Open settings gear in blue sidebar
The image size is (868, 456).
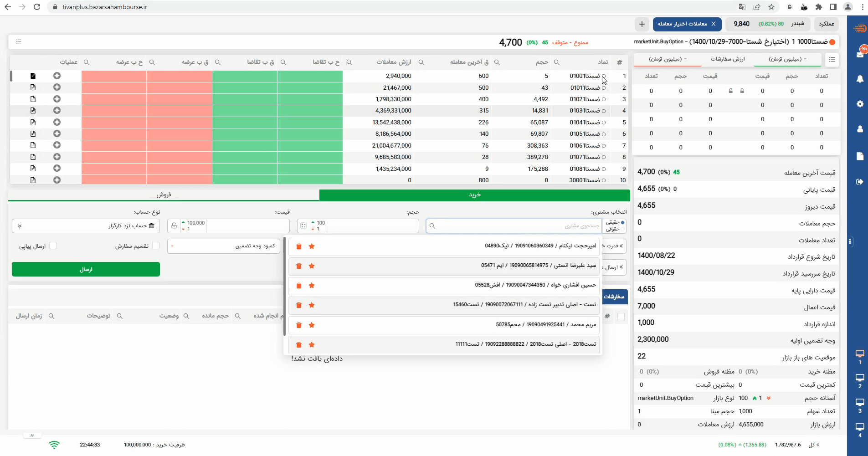tap(860, 104)
